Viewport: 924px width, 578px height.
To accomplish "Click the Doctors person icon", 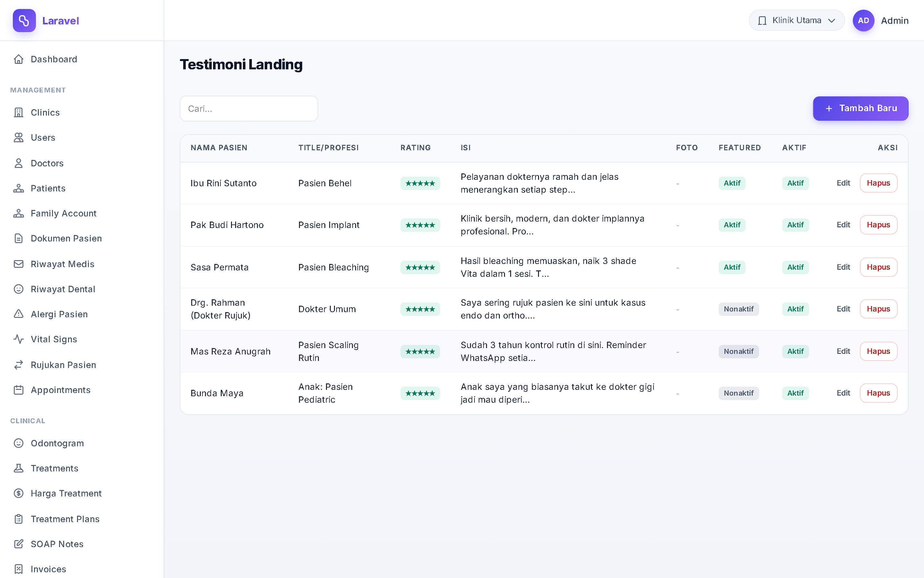I will pos(19,163).
